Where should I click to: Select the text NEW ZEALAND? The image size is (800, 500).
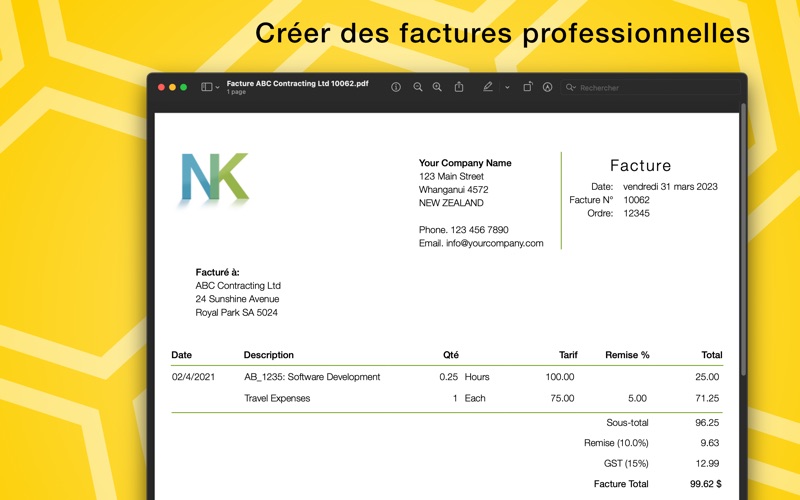pyautogui.click(x=451, y=203)
